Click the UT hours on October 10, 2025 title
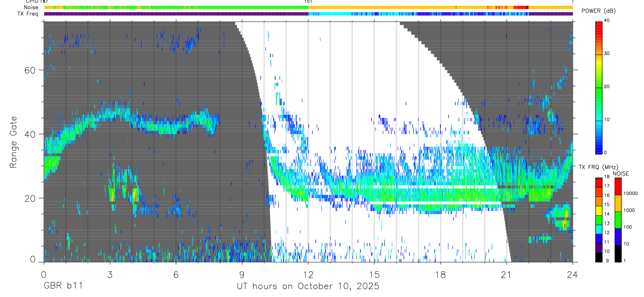Screen dimensions: 644x297 pos(308,287)
